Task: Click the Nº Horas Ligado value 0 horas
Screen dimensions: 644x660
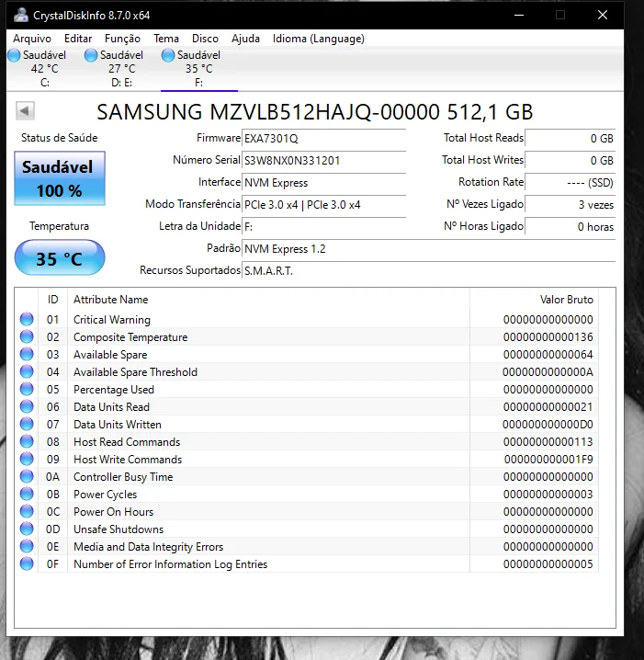Action: (571, 227)
